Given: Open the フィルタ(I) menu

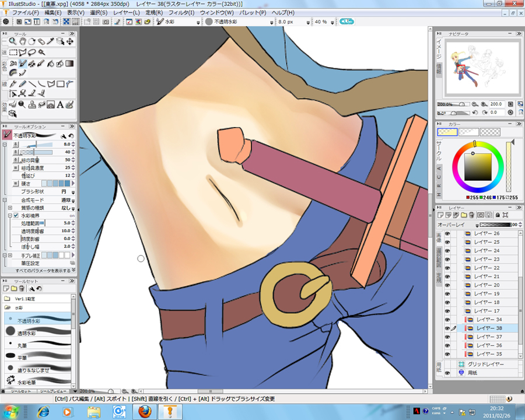Looking at the screenshot, I should tap(181, 13).
